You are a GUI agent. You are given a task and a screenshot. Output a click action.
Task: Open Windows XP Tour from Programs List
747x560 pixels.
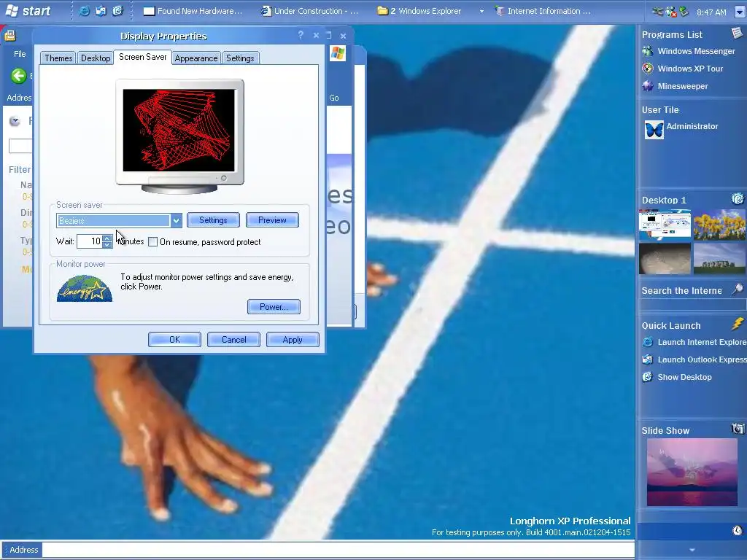pos(690,69)
